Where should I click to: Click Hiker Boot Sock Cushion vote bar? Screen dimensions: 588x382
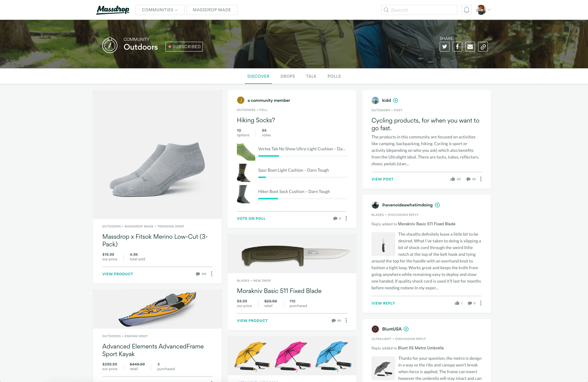click(303, 198)
